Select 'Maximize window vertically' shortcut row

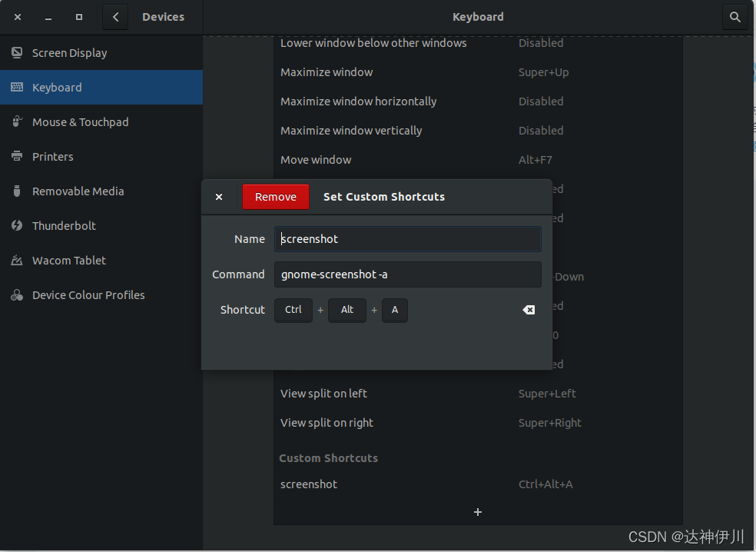(478, 130)
